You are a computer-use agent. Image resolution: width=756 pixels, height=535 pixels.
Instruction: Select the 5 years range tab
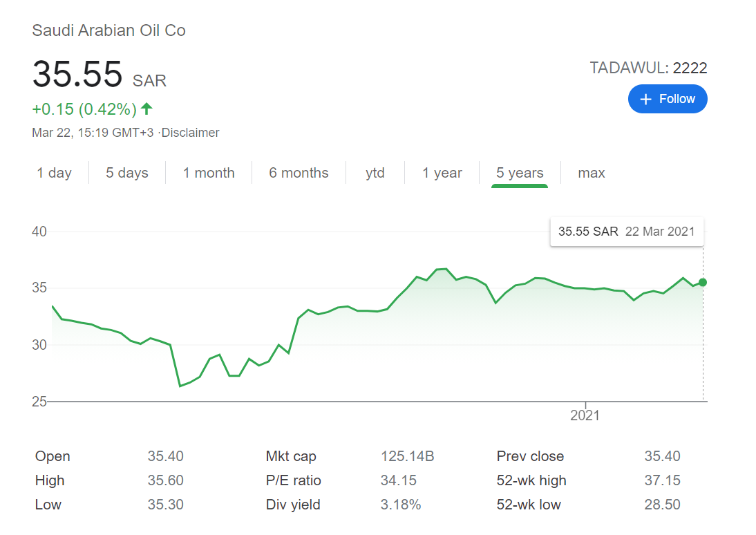coord(520,173)
